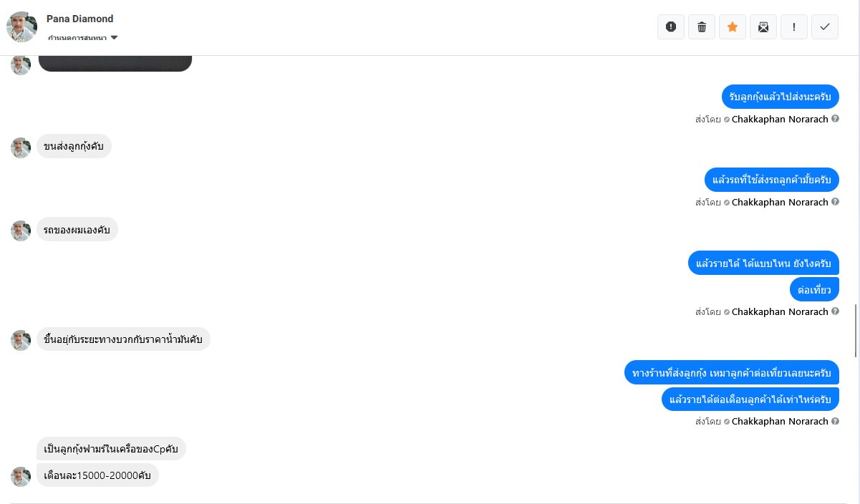The image size is (860, 504).
Task: Toggle the orange star follow-up flag
Action: (733, 26)
